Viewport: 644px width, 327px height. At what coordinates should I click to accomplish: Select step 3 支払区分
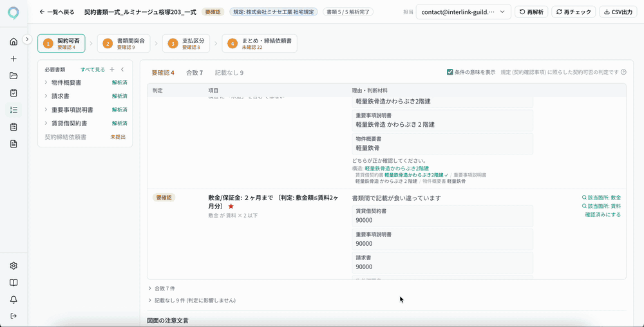coord(186,44)
